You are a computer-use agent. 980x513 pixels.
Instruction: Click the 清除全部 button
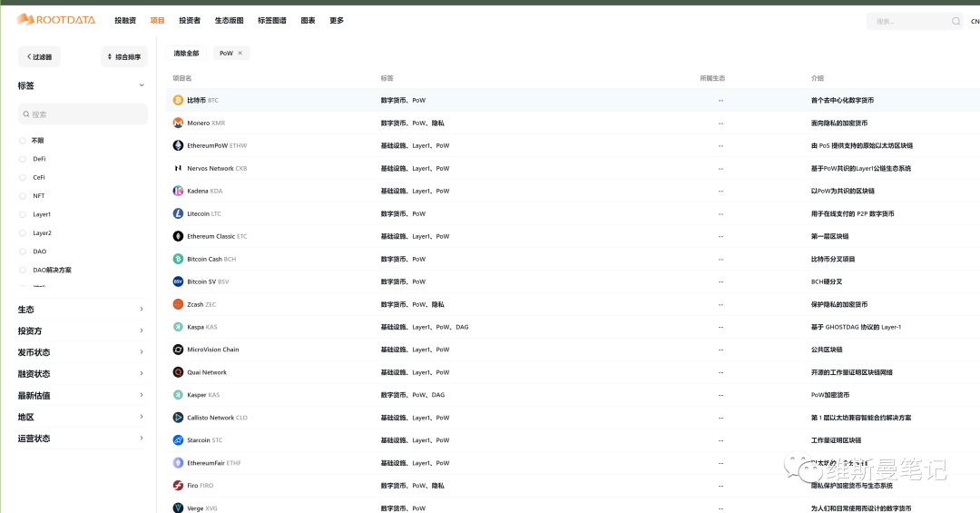click(x=186, y=54)
